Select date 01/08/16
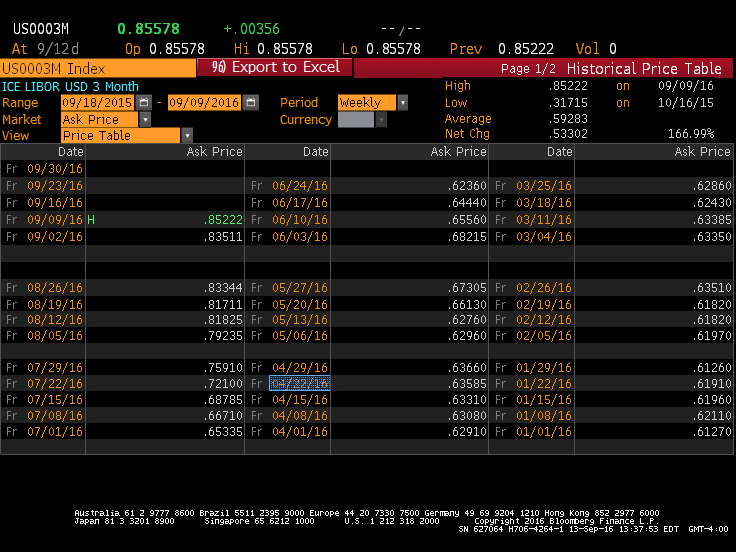This screenshot has height=552, width=736. (544, 415)
